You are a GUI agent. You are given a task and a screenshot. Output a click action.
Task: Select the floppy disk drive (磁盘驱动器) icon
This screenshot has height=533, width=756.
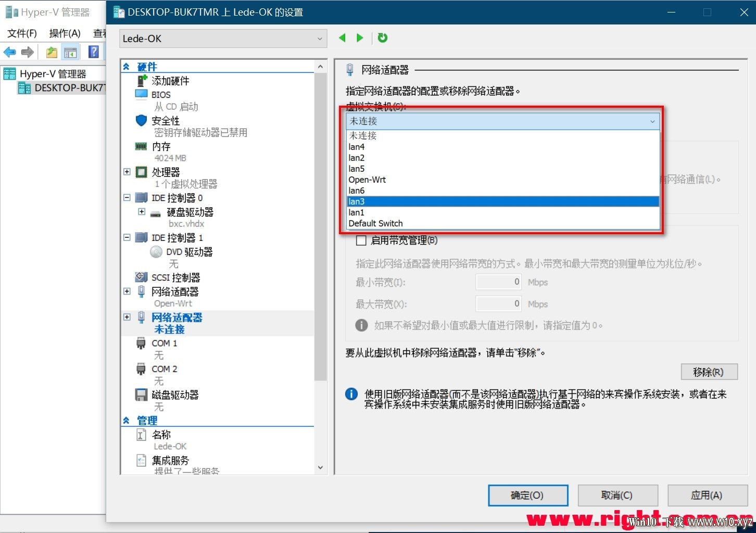point(141,395)
